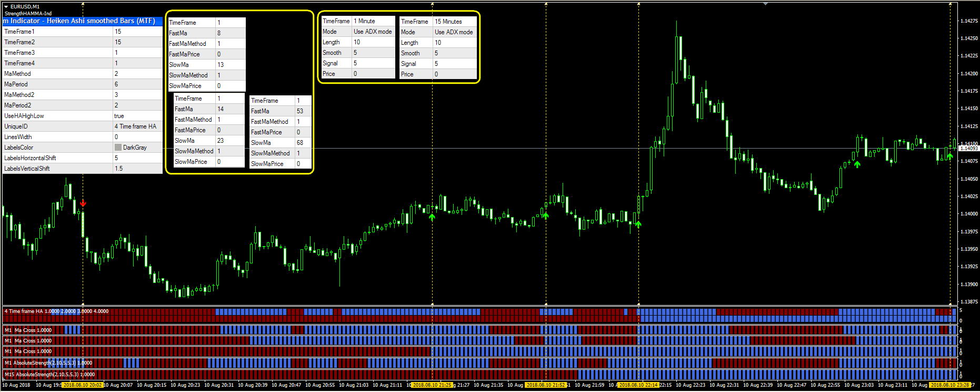The height and width of the screenshot is (392, 980).
Task: Click the red sell arrow signal on chart
Action: coord(83,203)
